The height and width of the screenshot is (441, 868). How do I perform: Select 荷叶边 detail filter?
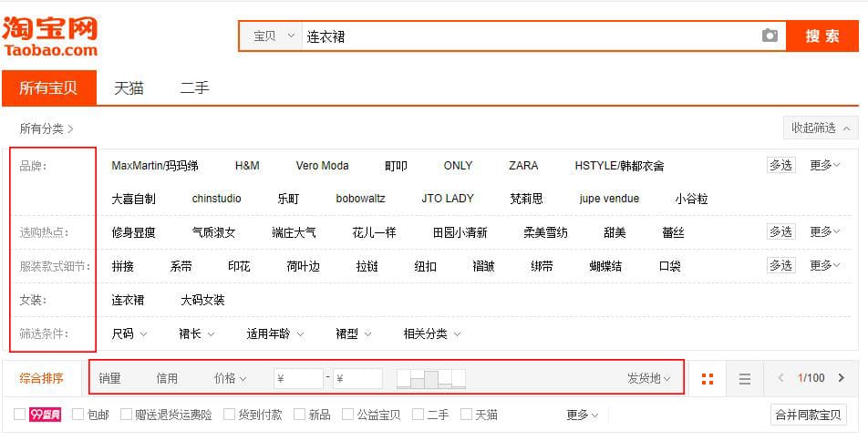click(x=303, y=266)
